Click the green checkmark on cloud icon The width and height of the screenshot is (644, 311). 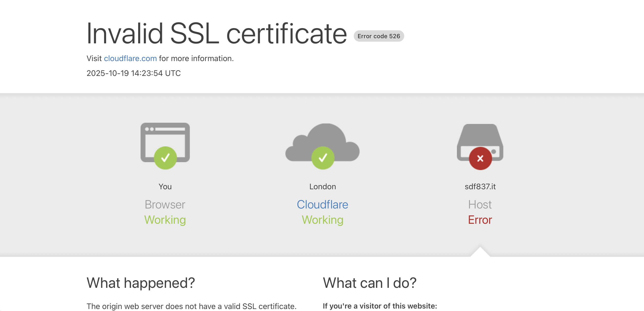pyautogui.click(x=323, y=158)
